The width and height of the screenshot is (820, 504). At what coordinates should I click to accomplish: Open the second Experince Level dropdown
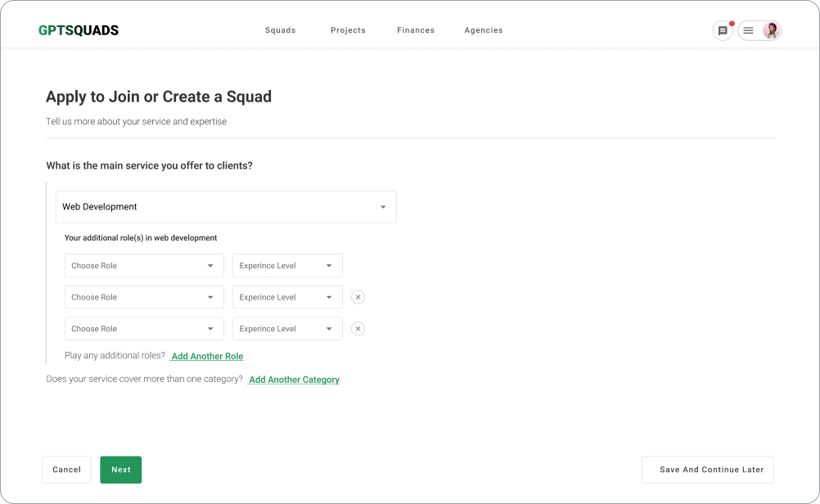point(287,297)
